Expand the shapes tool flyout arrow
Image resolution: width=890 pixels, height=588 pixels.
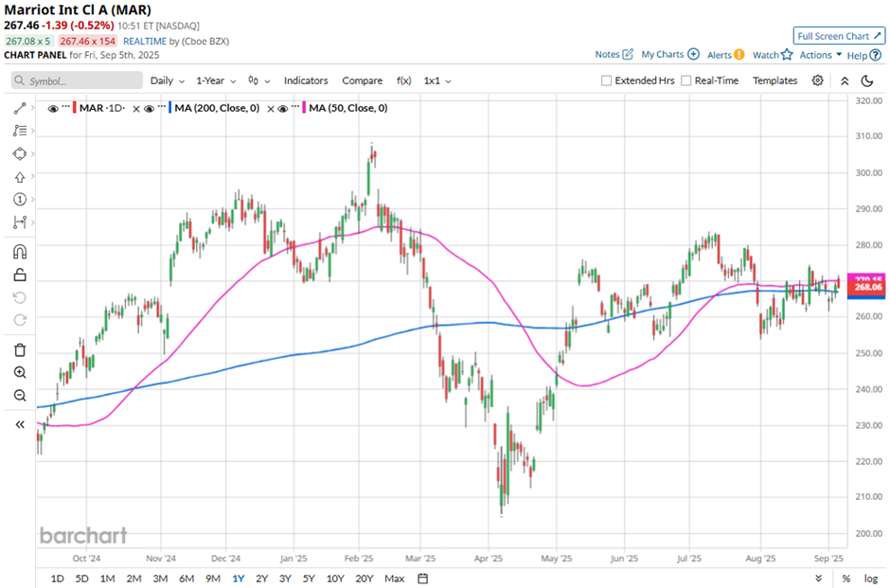(33, 153)
